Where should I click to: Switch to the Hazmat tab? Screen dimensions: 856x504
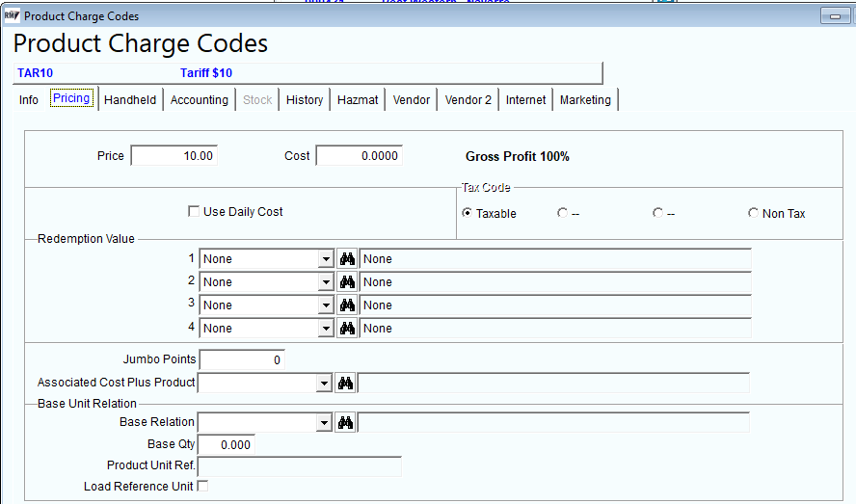click(358, 100)
